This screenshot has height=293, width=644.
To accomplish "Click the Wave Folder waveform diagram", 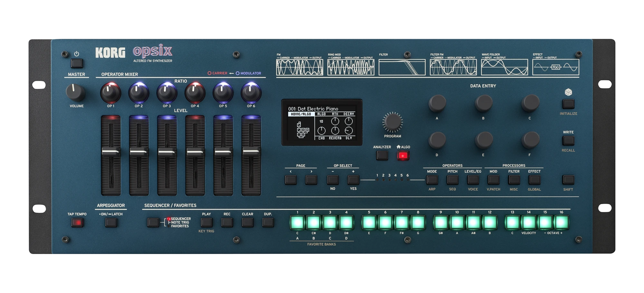I will pos(504,67).
